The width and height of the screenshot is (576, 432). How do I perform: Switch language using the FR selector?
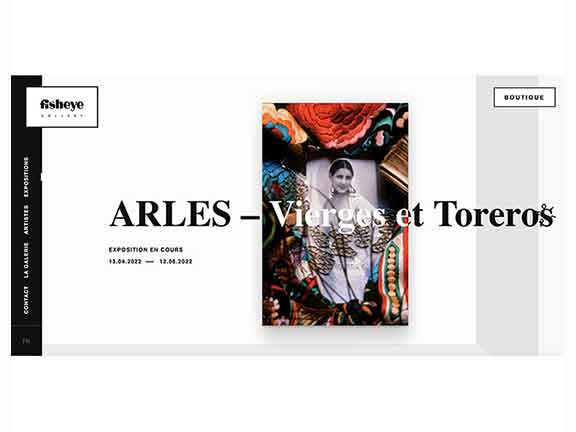(x=26, y=341)
